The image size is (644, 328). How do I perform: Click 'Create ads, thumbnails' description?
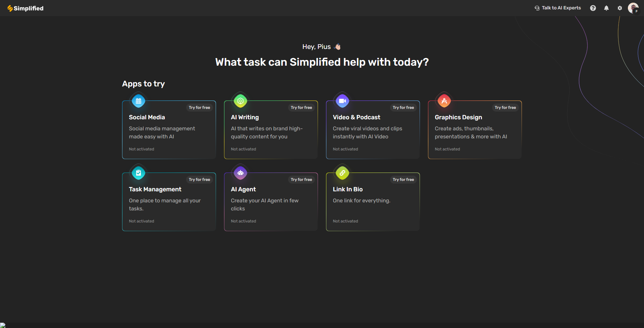click(x=471, y=133)
